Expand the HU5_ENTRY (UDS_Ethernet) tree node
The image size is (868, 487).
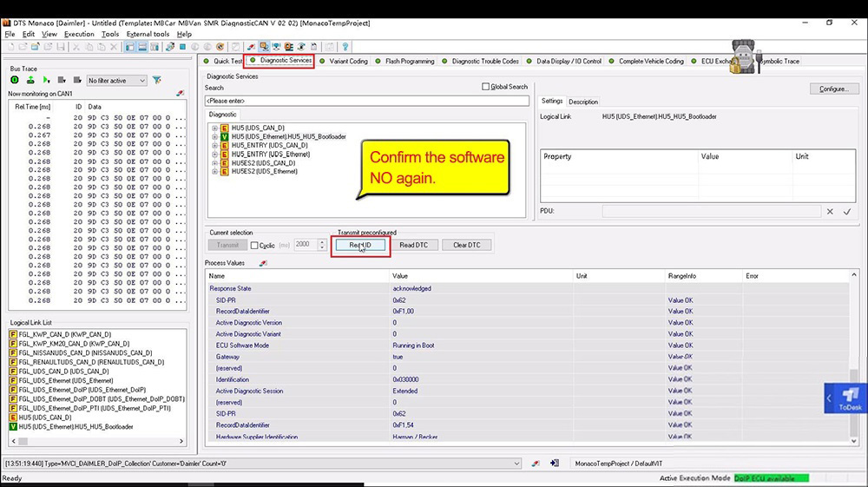(x=214, y=155)
